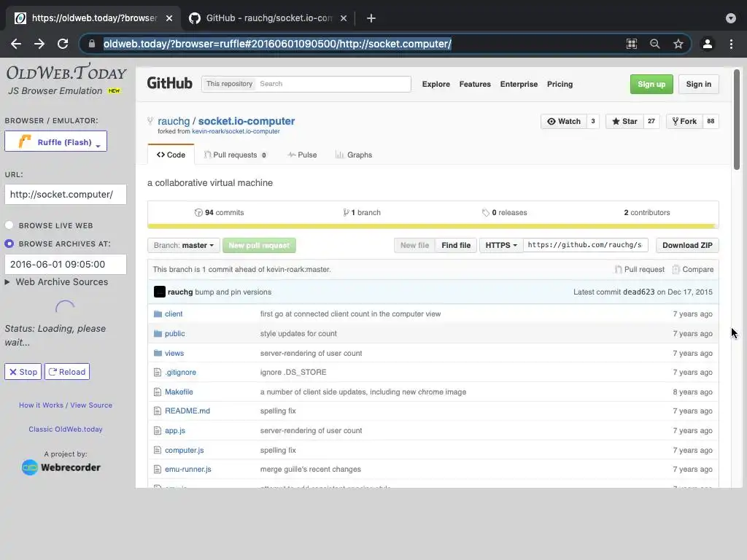747x560 pixels.
Task: Switch to the oldweb.today browser tab
Action: click(93, 18)
